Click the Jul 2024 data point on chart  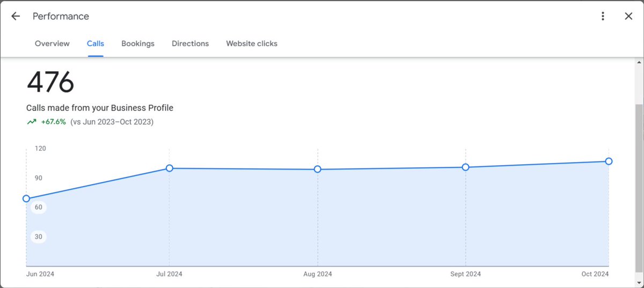point(170,168)
